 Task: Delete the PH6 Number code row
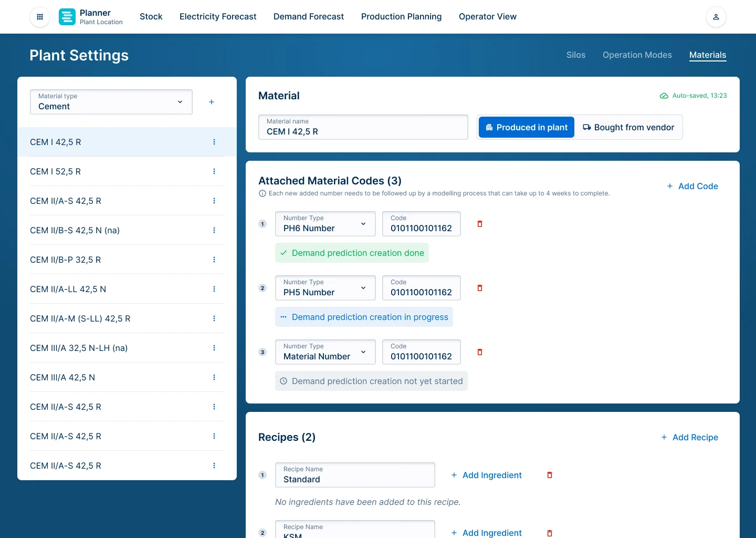pyautogui.click(x=480, y=224)
